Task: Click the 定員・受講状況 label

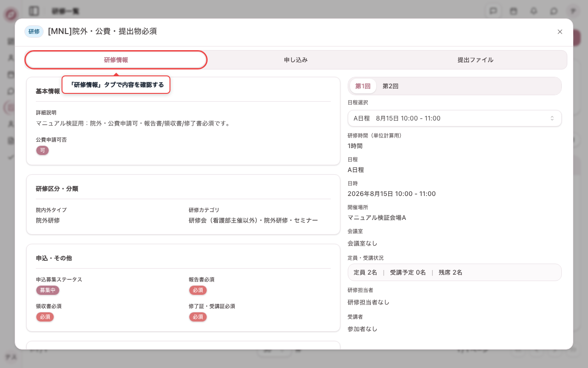Action: [x=366, y=258]
